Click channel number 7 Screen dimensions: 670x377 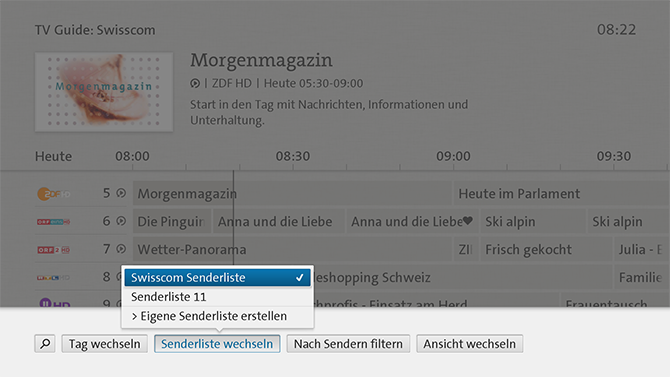click(x=106, y=249)
